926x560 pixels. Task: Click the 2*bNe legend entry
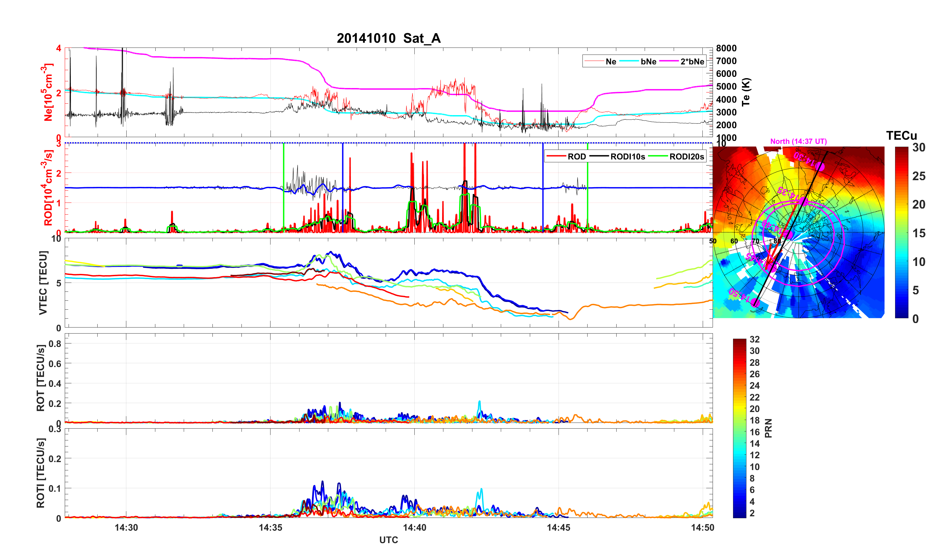click(x=692, y=62)
